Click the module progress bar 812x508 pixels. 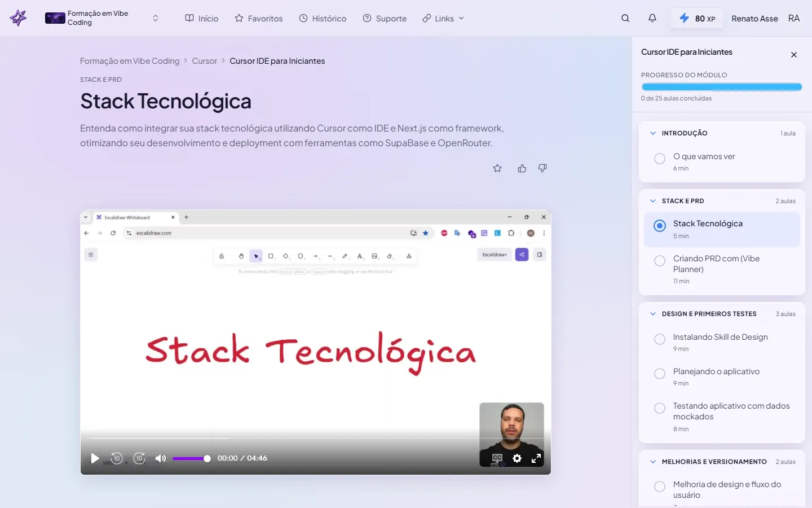[x=722, y=87]
